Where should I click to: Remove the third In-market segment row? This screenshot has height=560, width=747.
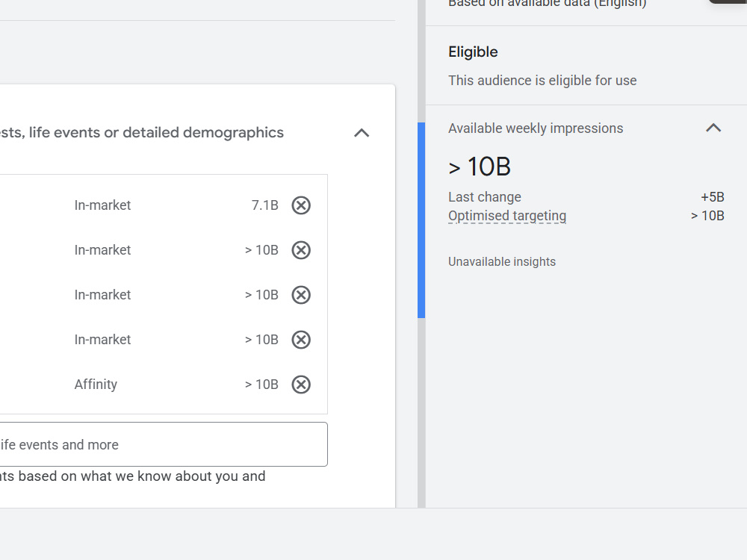pos(301,295)
